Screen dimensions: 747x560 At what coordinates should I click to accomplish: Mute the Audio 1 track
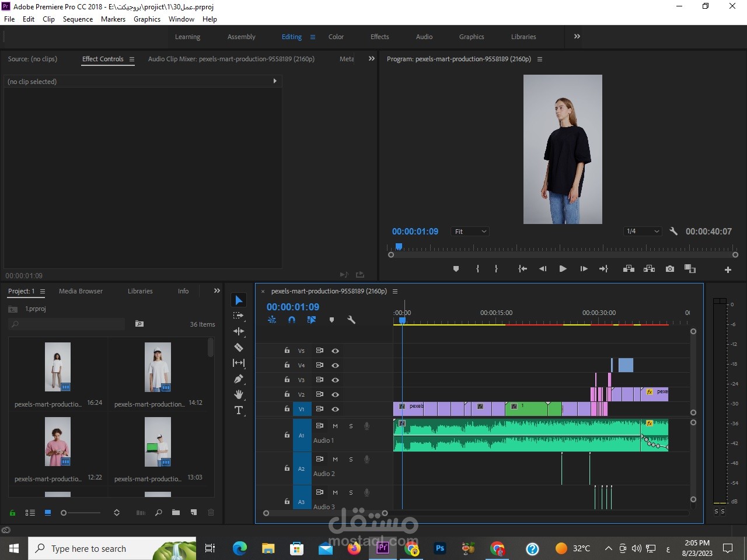(x=335, y=426)
